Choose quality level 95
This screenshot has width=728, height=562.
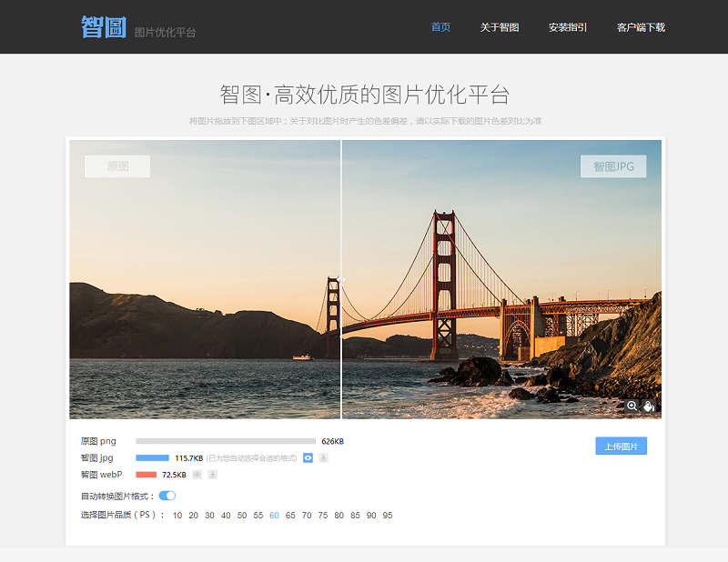tap(388, 516)
